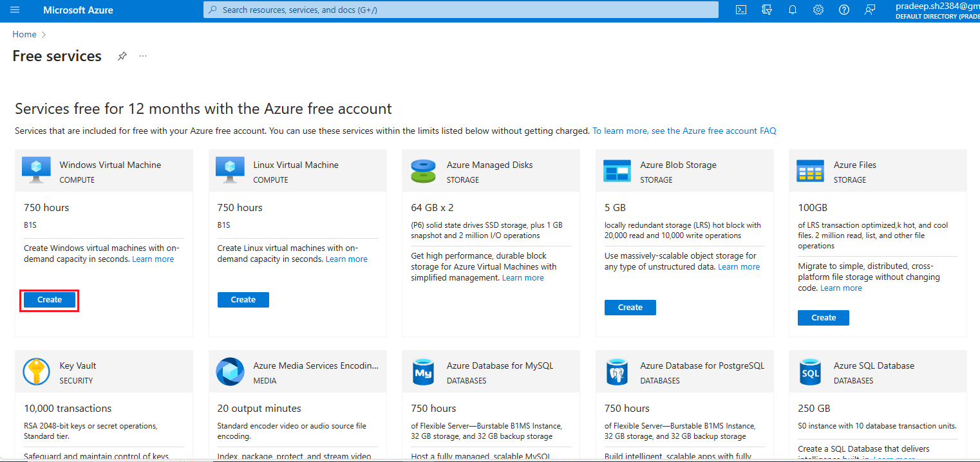
Task: Create a Windows Virtual Machine
Action: pos(50,300)
